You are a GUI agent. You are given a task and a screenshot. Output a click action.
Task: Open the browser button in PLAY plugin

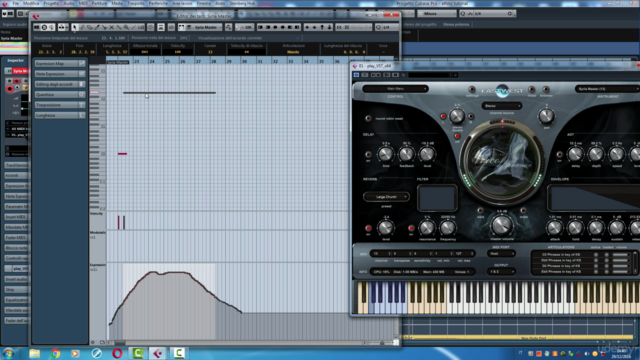[546, 89]
